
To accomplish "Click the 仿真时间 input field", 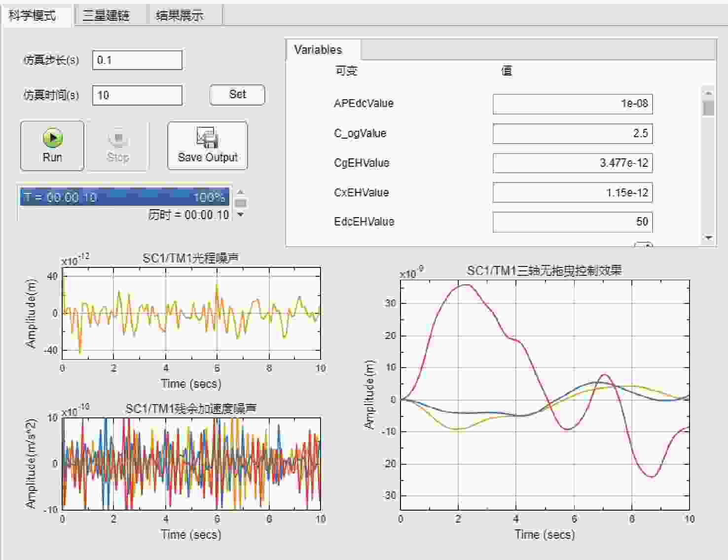I will tap(137, 95).
